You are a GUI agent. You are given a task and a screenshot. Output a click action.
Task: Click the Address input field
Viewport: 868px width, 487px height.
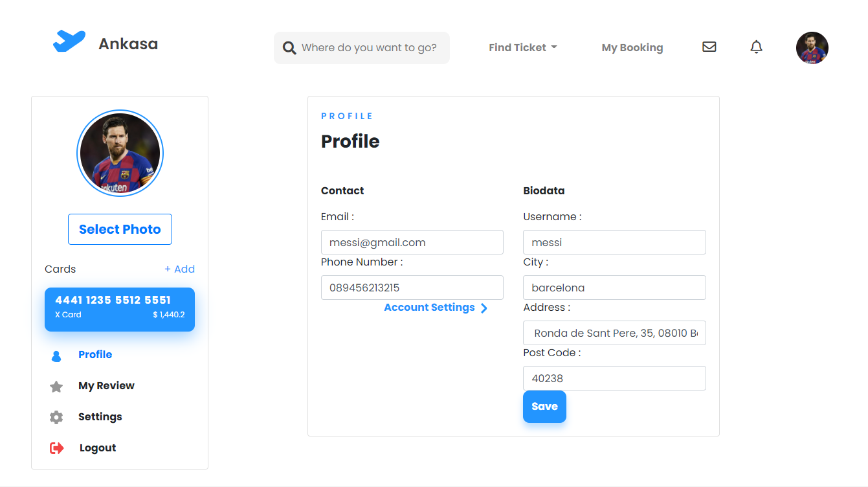(614, 333)
